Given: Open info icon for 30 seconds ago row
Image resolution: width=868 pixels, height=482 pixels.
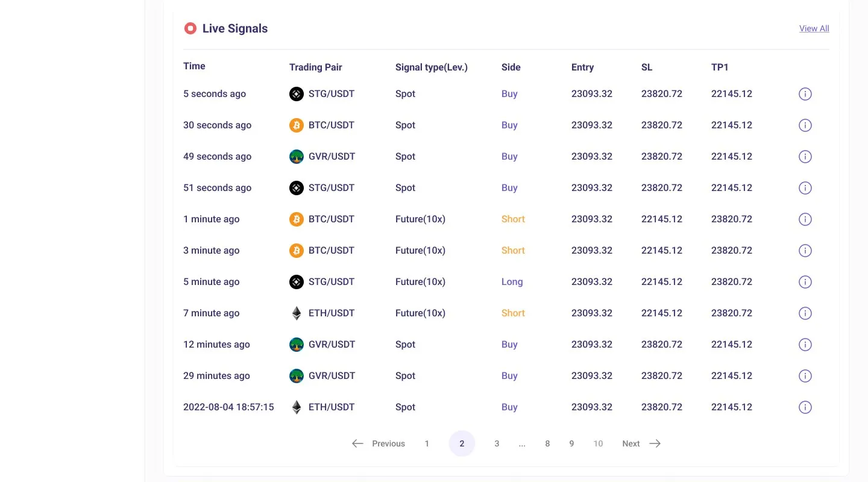Looking at the screenshot, I should pos(805,125).
